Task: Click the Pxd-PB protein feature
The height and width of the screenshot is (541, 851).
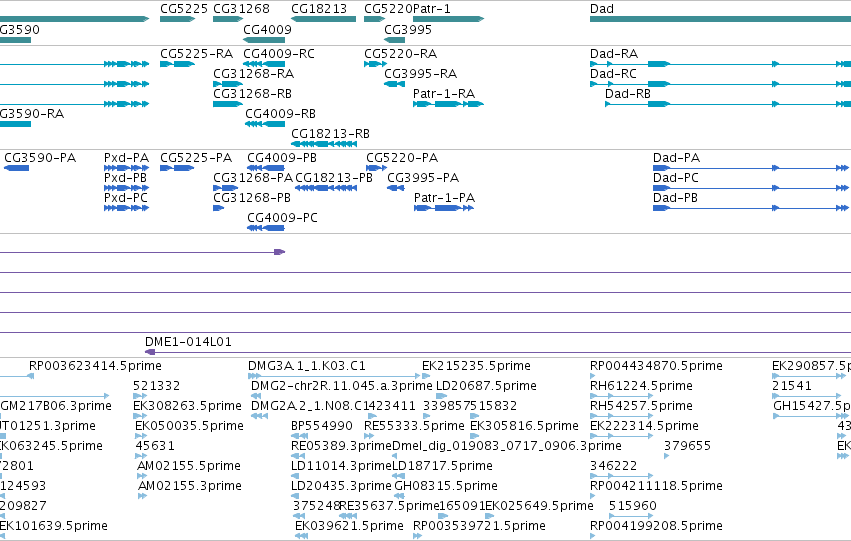Action: pyautogui.click(x=126, y=188)
